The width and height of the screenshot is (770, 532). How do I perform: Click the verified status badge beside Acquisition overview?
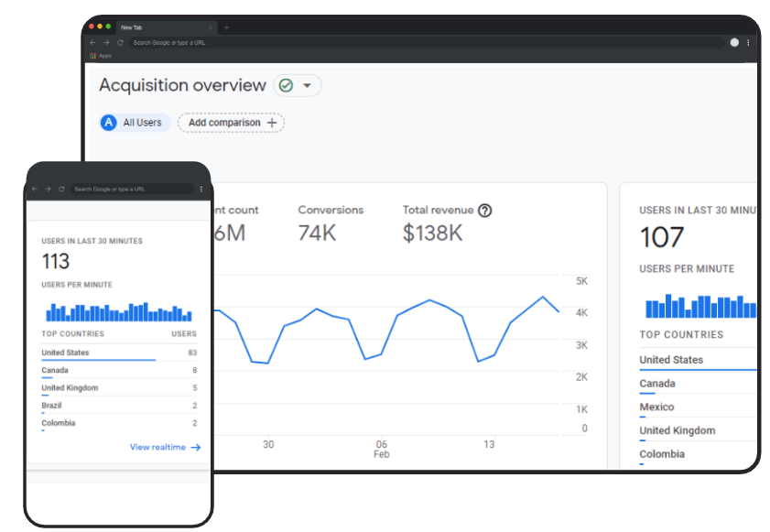click(284, 85)
